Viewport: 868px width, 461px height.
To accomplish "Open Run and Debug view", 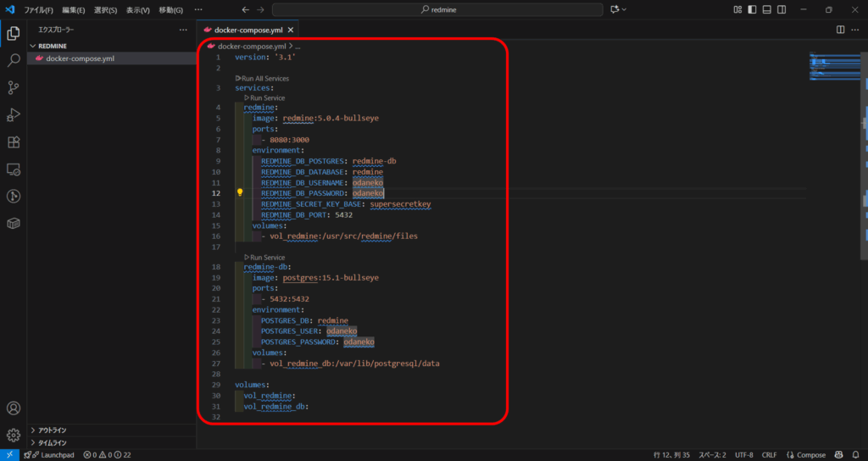I will [14, 115].
